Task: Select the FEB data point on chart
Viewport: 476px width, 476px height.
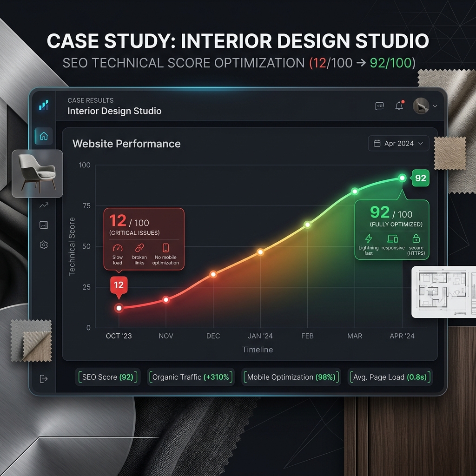Action: pos(308,225)
